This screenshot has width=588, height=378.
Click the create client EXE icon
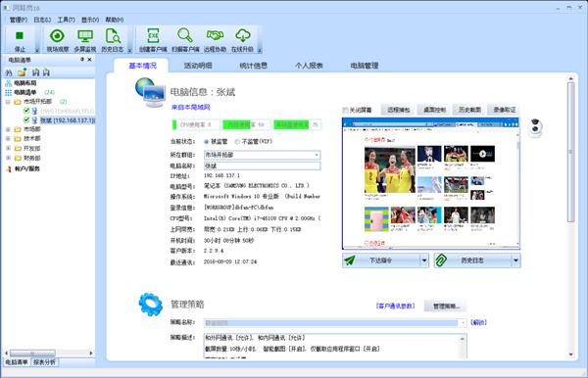click(153, 35)
